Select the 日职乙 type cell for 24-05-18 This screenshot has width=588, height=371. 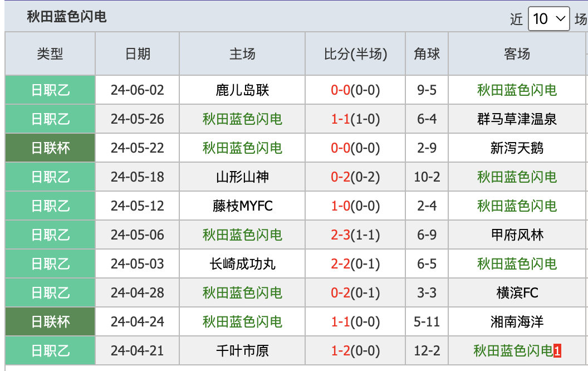pos(50,177)
